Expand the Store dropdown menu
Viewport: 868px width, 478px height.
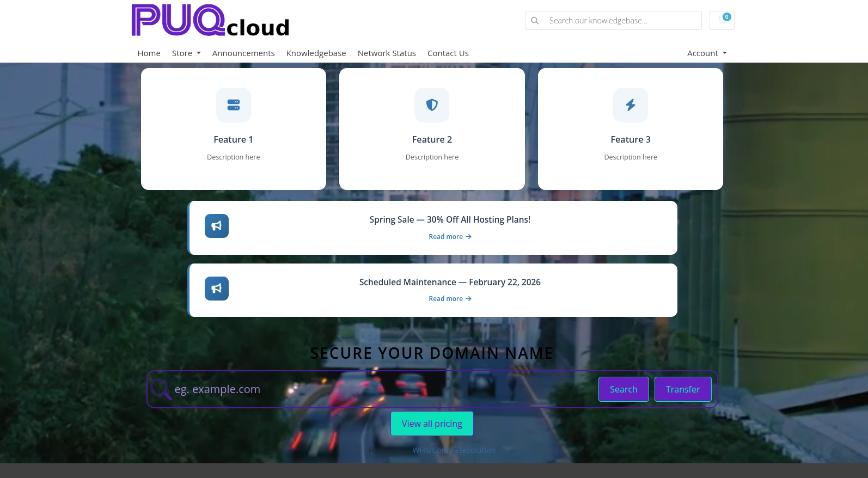pyautogui.click(x=186, y=53)
